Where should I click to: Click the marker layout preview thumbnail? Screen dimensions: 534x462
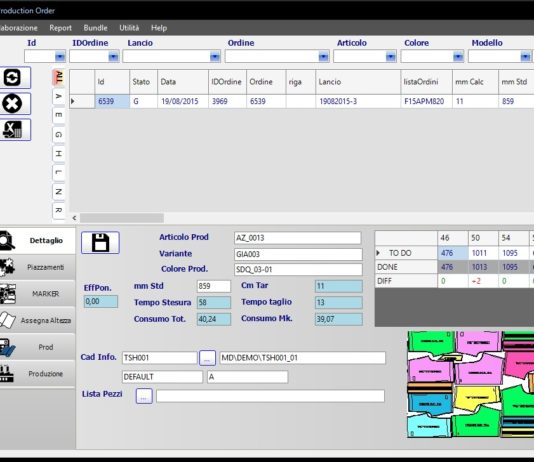click(x=471, y=384)
